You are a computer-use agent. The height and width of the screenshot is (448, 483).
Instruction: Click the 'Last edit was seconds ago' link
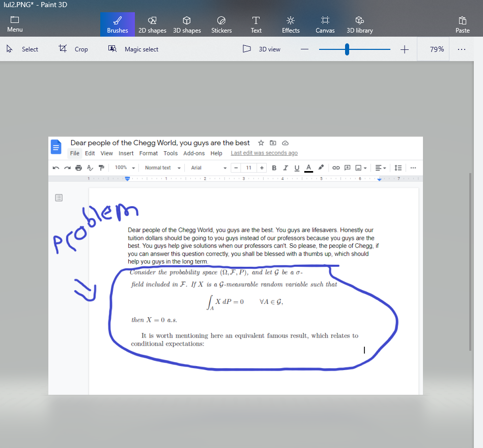pyautogui.click(x=264, y=153)
